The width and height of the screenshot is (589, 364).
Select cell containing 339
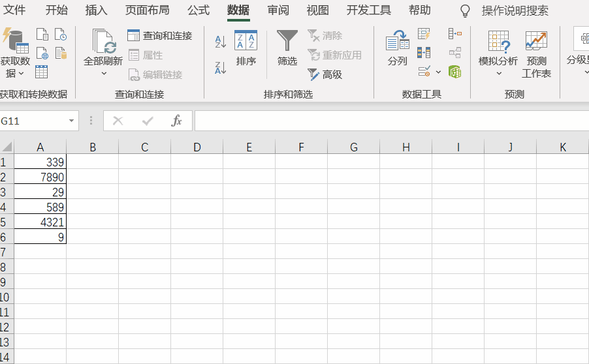(x=40, y=162)
